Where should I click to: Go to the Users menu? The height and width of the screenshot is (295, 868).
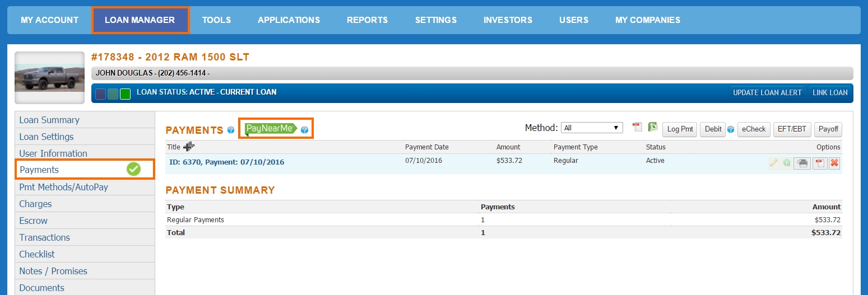click(x=573, y=20)
